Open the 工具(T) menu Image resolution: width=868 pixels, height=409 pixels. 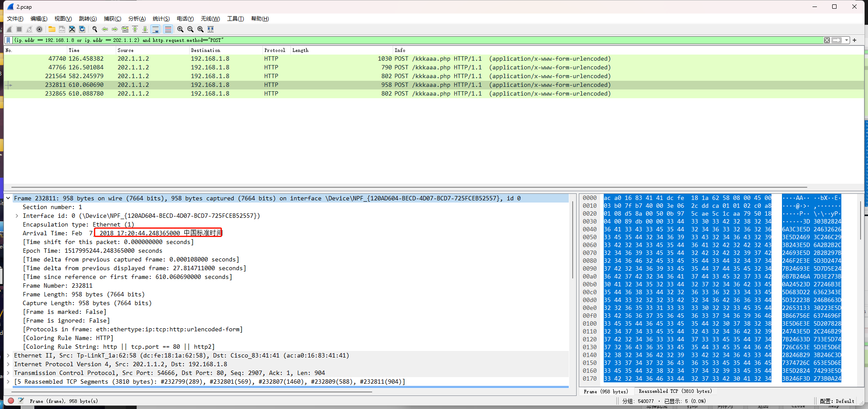tap(235, 19)
